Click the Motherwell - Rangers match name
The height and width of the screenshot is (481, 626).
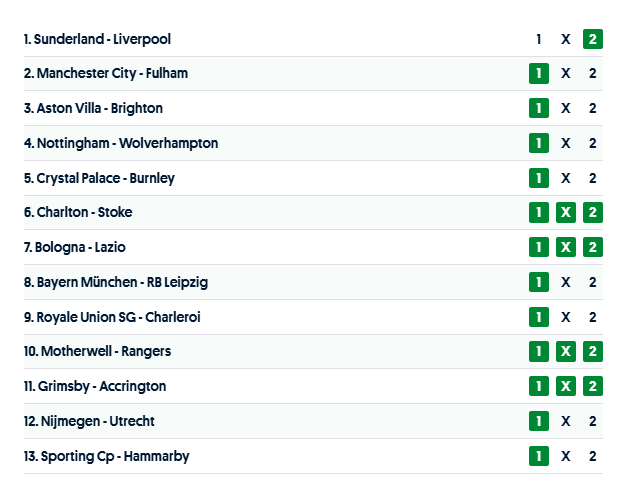pyautogui.click(x=105, y=351)
